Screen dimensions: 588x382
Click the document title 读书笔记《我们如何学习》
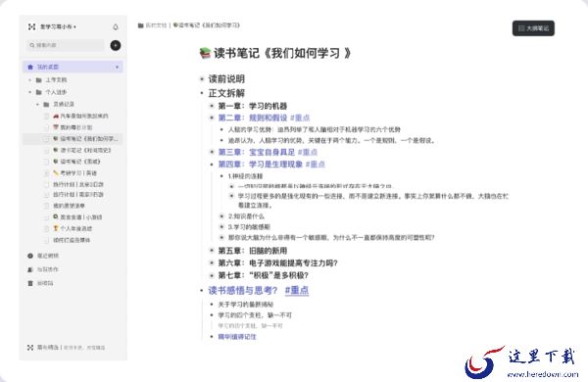(282, 53)
